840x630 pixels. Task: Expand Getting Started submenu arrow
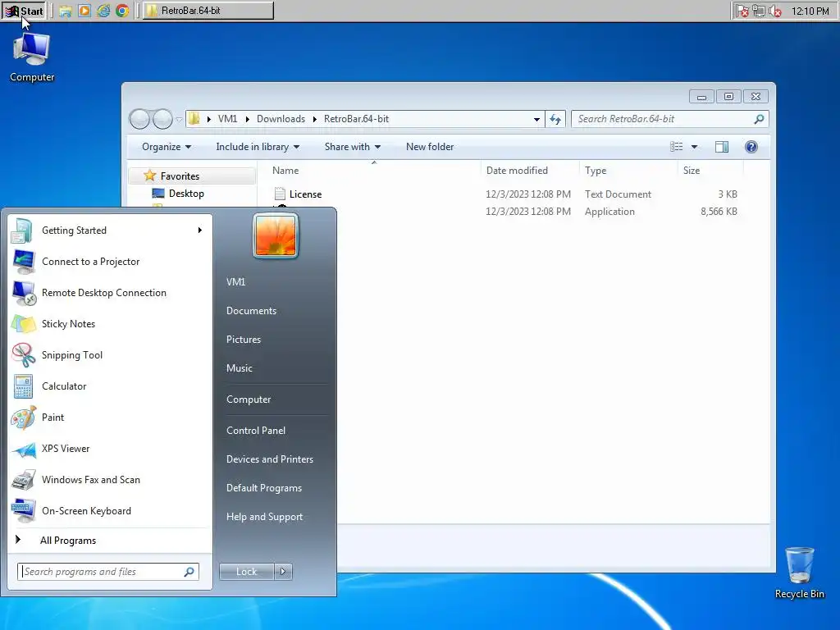[200, 231]
